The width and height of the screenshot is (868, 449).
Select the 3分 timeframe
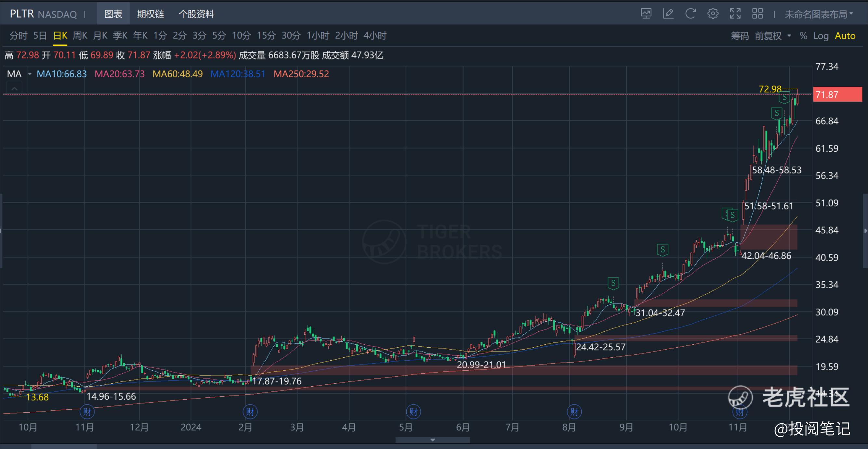pos(199,35)
